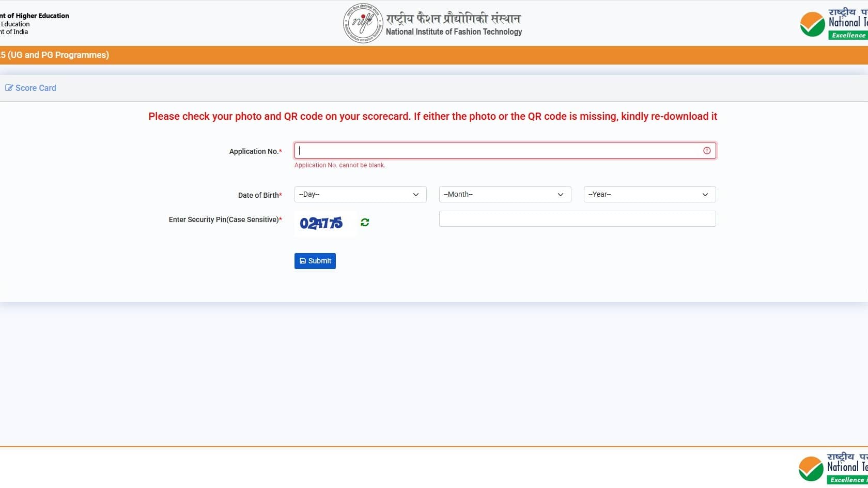Image resolution: width=868 pixels, height=488 pixels.
Task: Click the 'Application No. cannot be blank' message
Action: [339, 165]
